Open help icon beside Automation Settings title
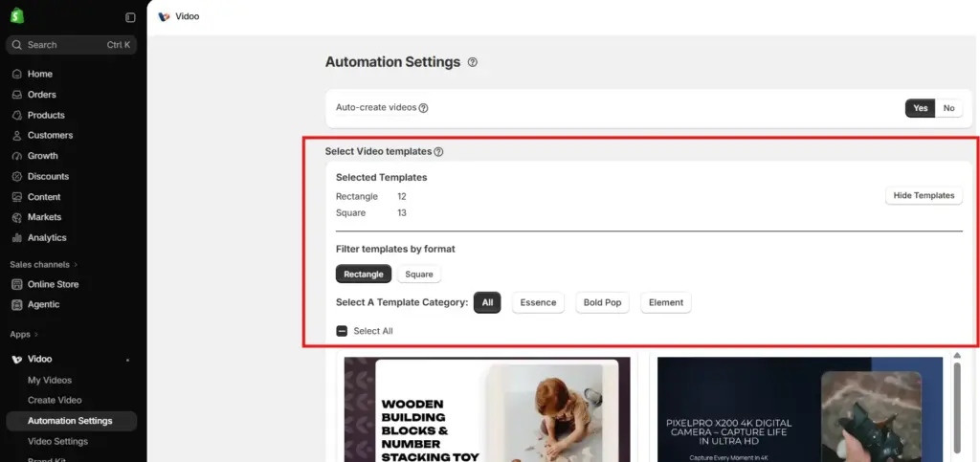This screenshot has height=462, width=980. [x=473, y=62]
